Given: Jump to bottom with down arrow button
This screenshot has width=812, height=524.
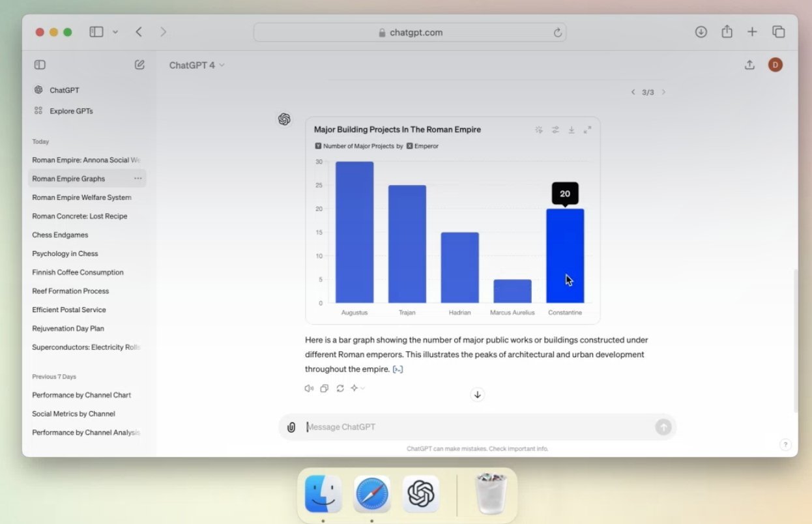Looking at the screenshot, I should 477,394.
